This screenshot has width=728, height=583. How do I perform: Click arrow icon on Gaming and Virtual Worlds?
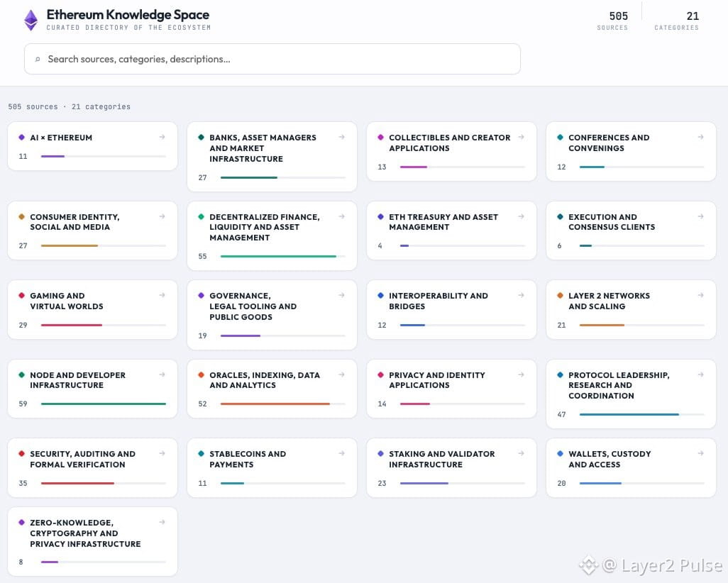(x=162, y=295)
